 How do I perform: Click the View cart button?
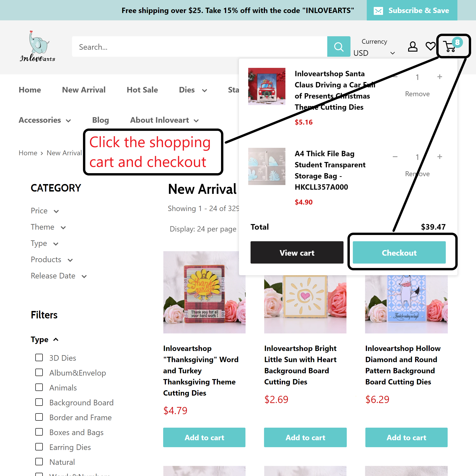click(297, 253)
